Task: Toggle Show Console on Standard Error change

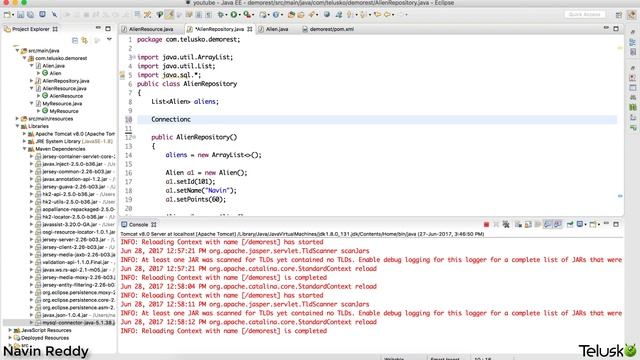Action: (x=558, y=224)
